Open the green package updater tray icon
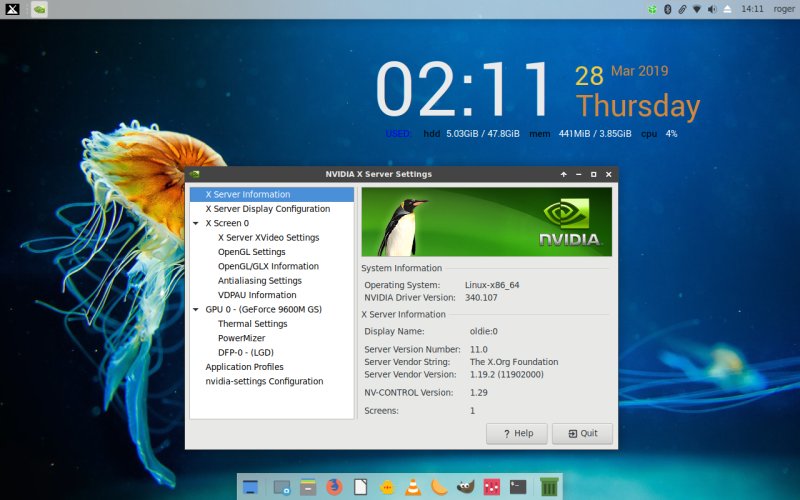The image size is (800, 500). point(652,9)
